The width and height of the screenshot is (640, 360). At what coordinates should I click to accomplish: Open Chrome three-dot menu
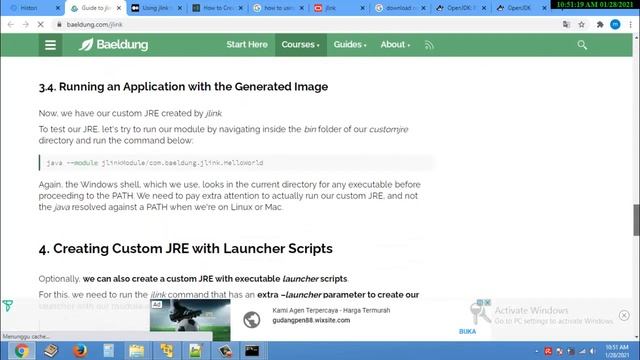631,24
